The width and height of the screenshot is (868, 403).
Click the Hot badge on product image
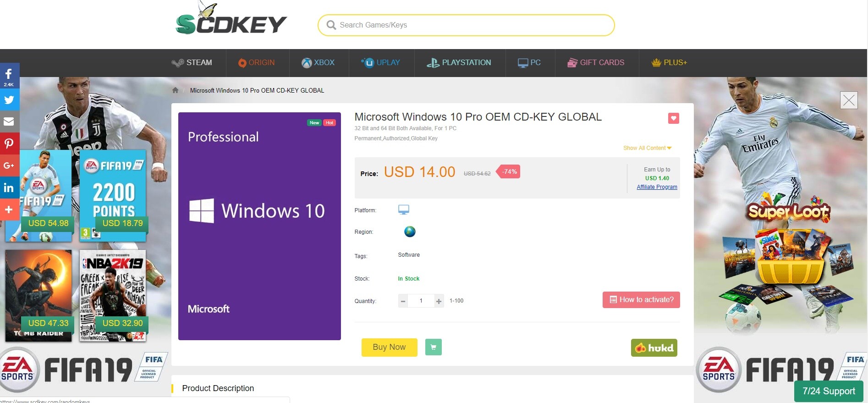point(330,122)
